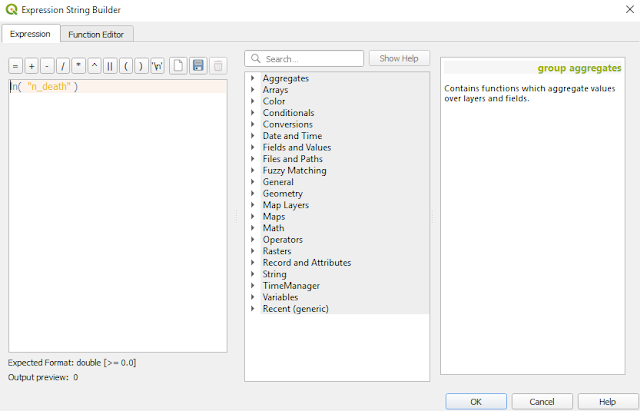
Task: Select the Files and Paths group
Action: (x=293, y=159)
